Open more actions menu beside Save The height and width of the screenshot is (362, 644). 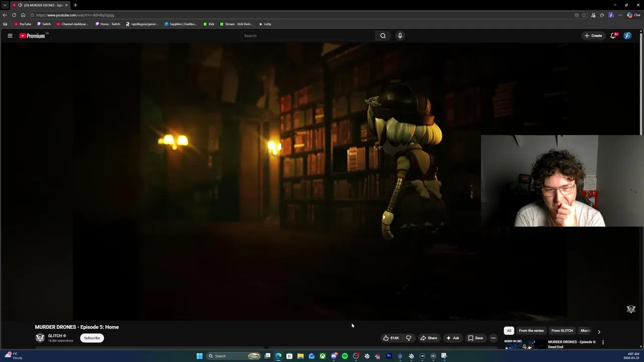tap(493, 338)
